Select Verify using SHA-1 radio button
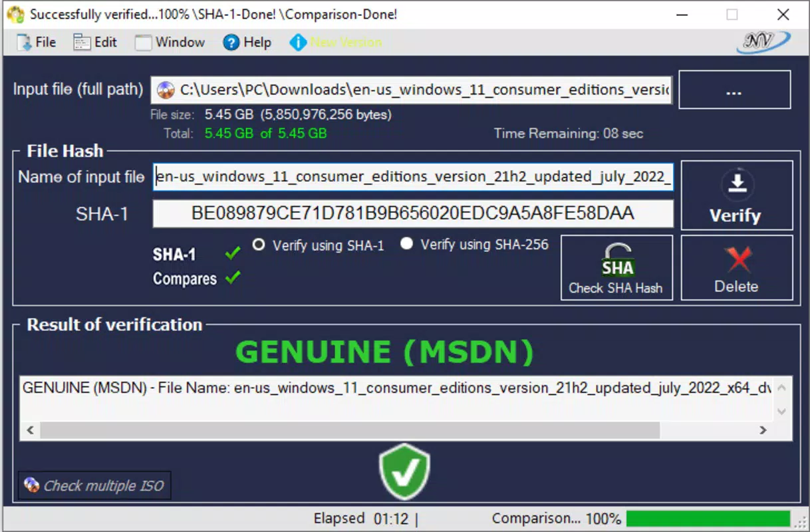 (x=259, y=245)
